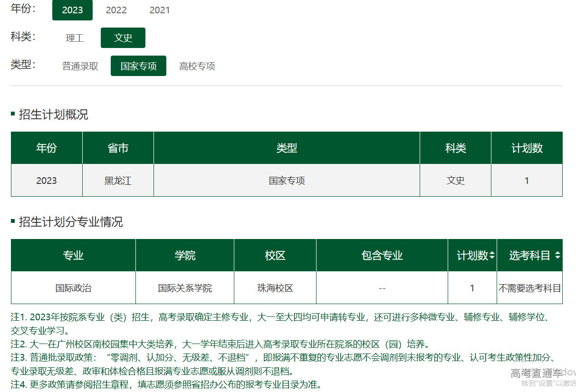Click the 国际政治 major cell
This screenshot has width=576, height=392.
[x=73, y=288]
